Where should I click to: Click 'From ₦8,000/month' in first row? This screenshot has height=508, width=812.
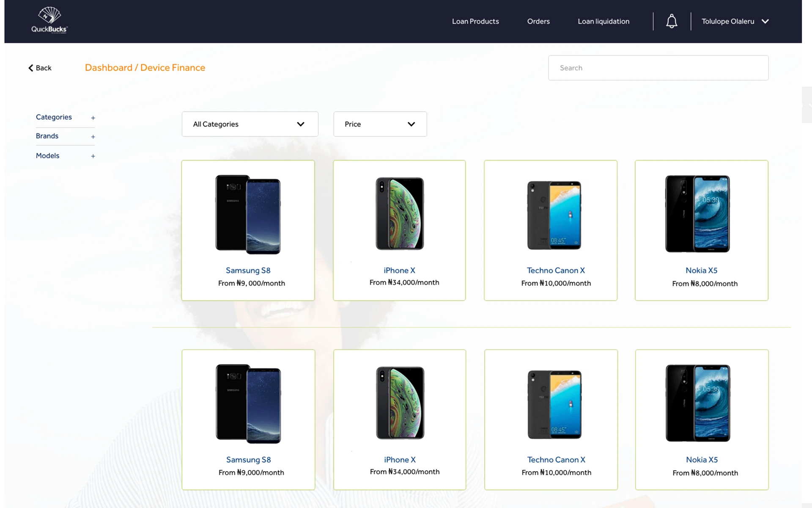705,284
